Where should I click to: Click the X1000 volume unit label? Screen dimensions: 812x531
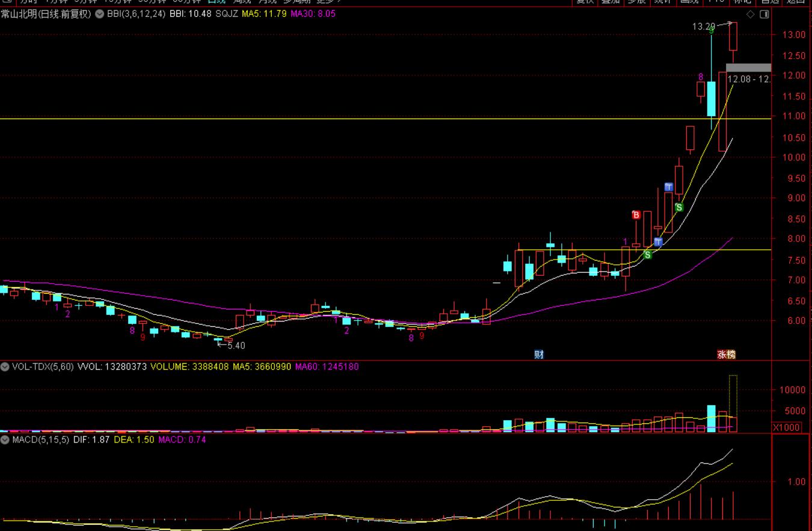[x=786, y=427]
